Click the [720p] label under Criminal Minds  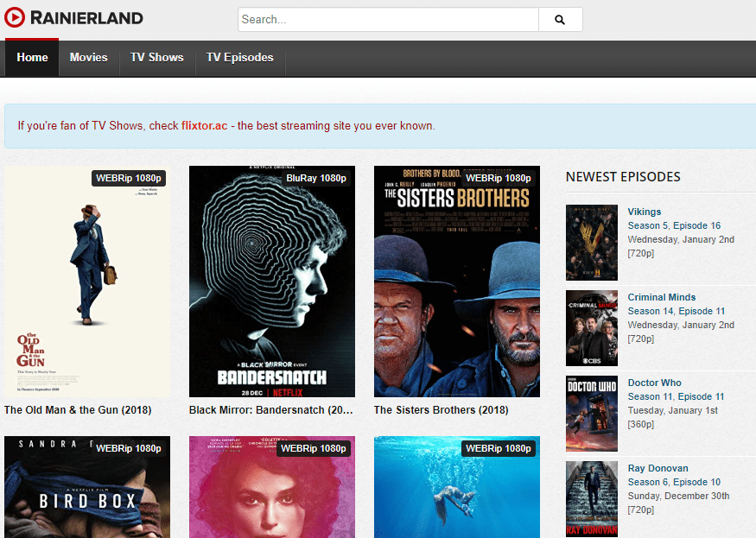(x=641, y=339)
